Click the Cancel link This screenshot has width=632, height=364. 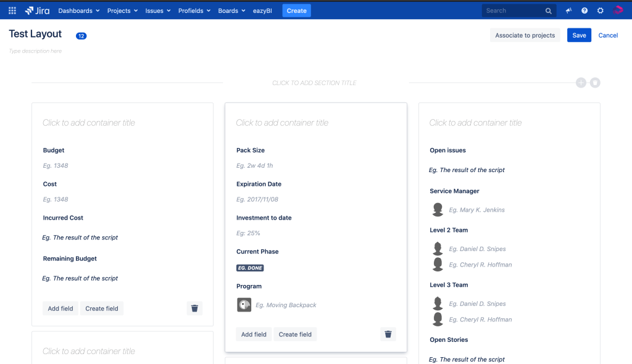point(608,35)
